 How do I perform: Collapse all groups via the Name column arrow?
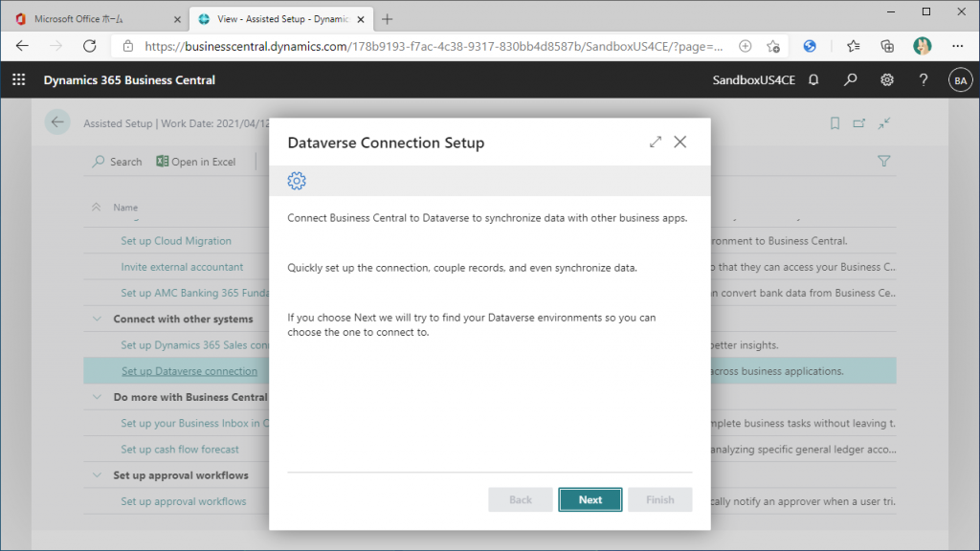pos(97,207)
